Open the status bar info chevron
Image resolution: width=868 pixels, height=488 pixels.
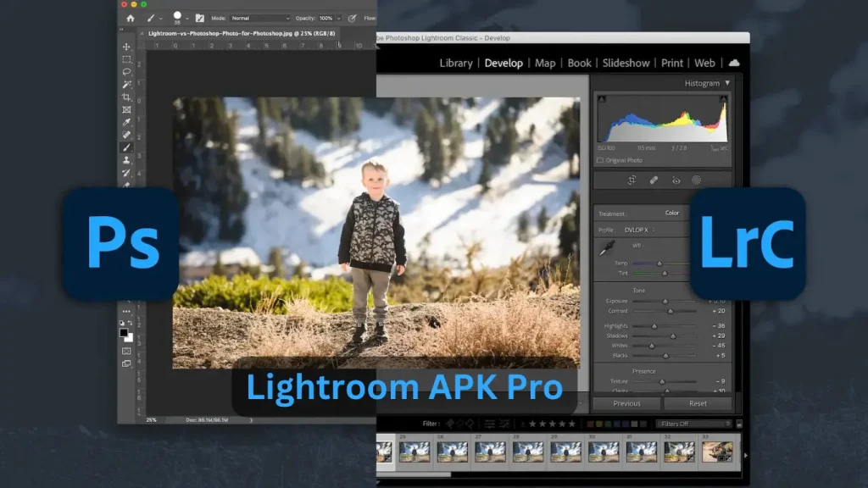(x=251, y=420)
